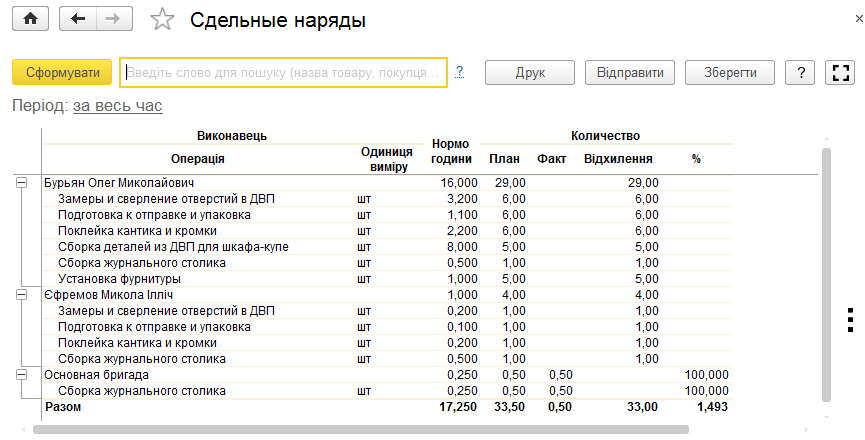Select the Нормо години column header
Viewport: 865px width, 440px height.
coord(451,152)
